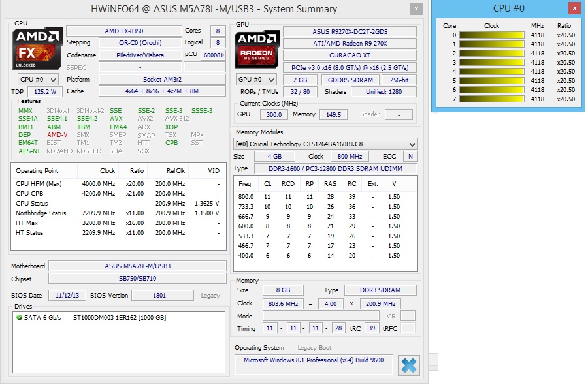Click the blue X close icon near Operating System
Image resolution: width=588 pixels, height=387 pixels.
tap(408, 365)
